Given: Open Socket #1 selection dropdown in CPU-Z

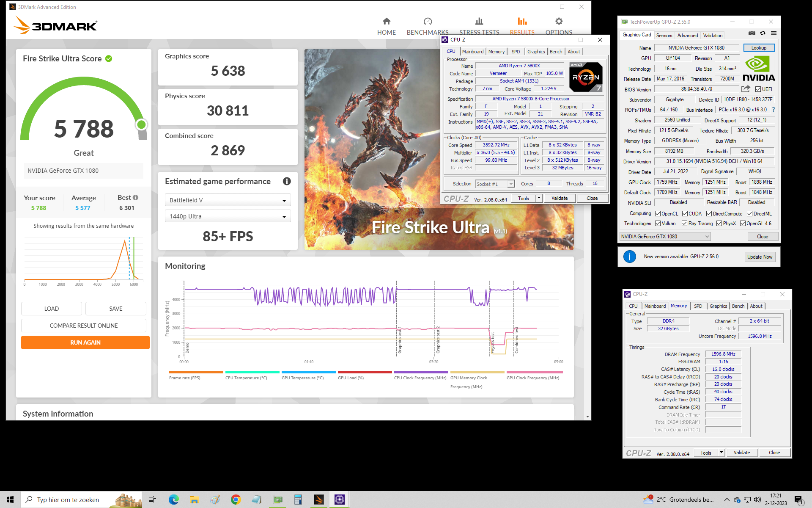Looking at the screenshot, I should (x=495, y=184).
